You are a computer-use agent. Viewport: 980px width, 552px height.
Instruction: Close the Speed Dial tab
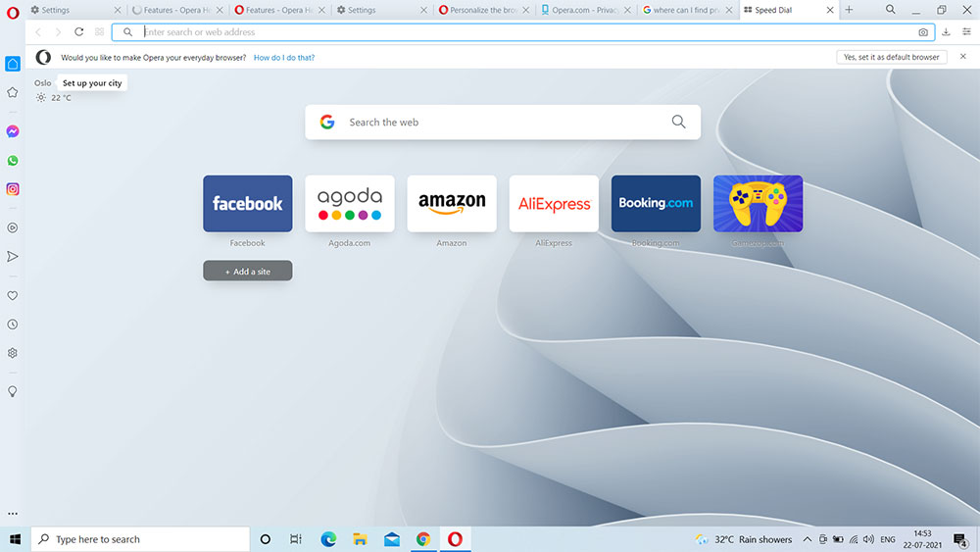(x=830, y=10)
